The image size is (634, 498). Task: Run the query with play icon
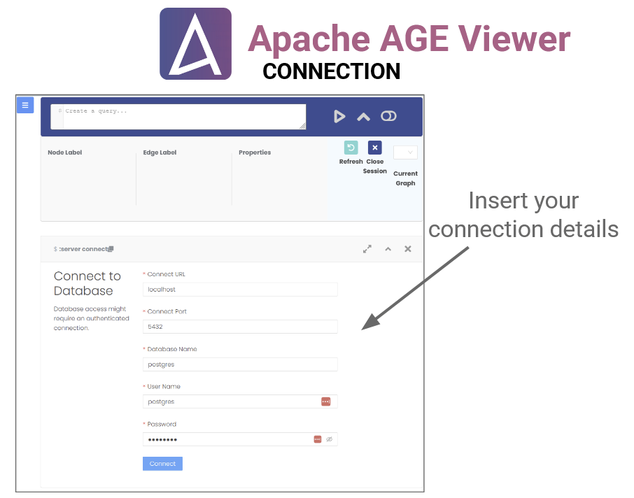(x=339, y=116)
